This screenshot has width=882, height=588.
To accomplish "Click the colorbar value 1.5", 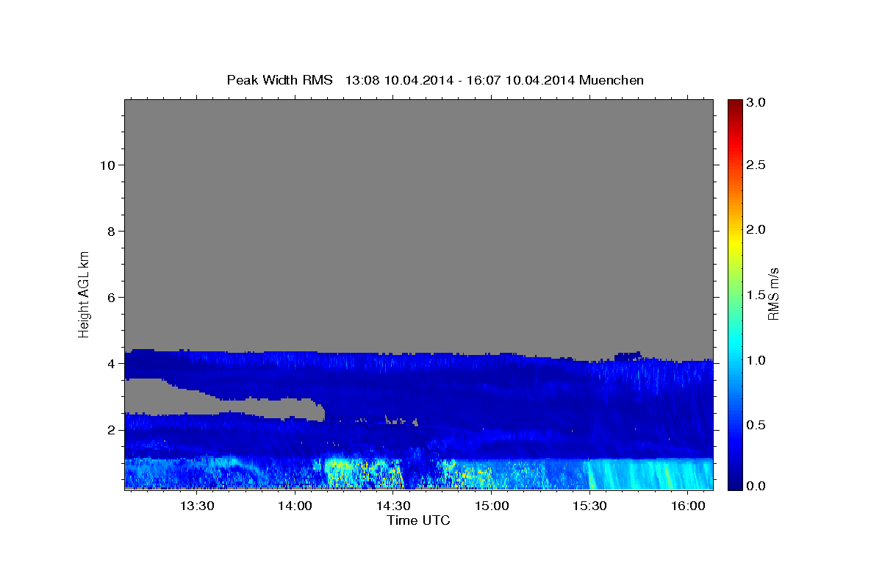I will 756,295.
